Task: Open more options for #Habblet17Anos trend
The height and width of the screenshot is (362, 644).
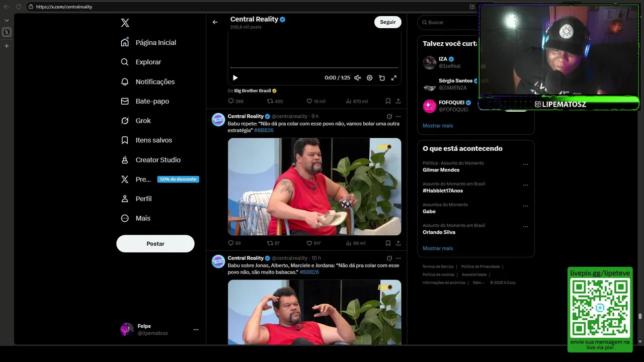Action: (x=526, y=185)
